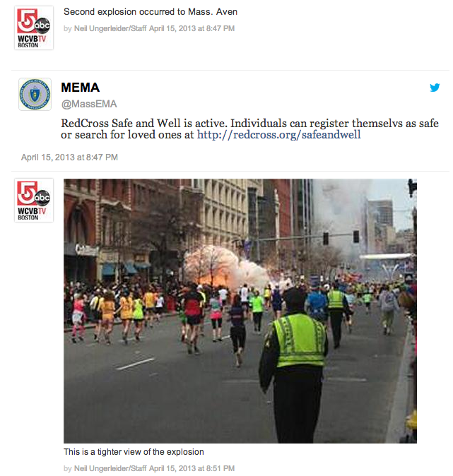This screenshot has width=453, height=476.
Task: Open the MEMA display name
Action: [80, 88]
